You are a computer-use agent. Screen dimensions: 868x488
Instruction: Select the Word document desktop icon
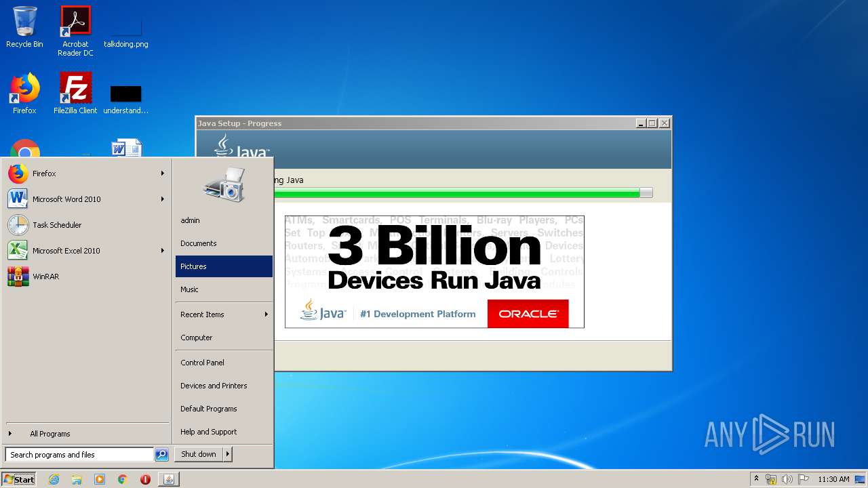coord(127,148)
